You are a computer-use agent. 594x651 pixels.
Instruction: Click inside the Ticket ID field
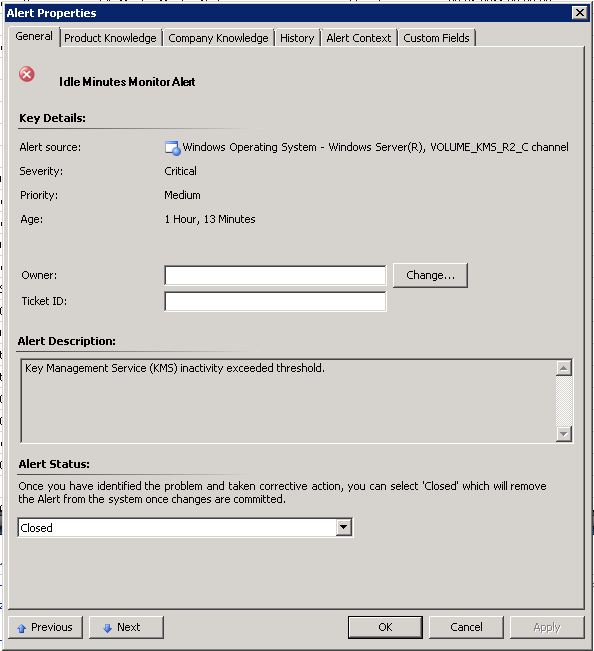click(275, 301)
